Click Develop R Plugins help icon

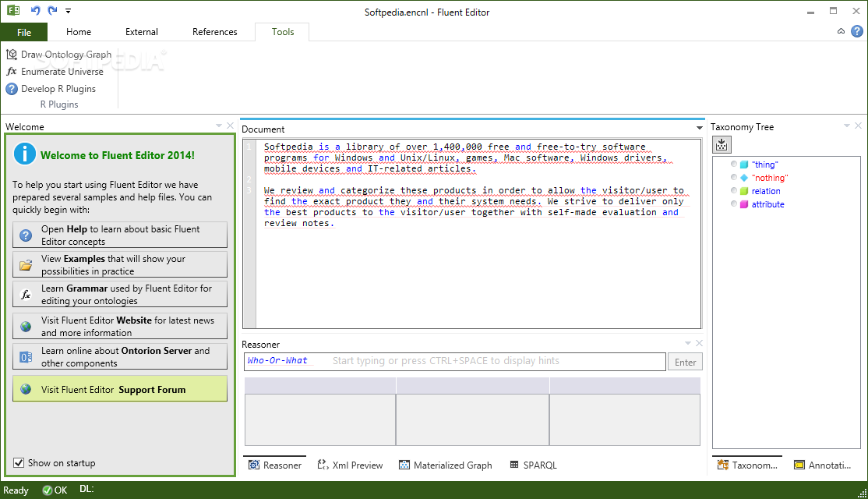click(12, 89)
